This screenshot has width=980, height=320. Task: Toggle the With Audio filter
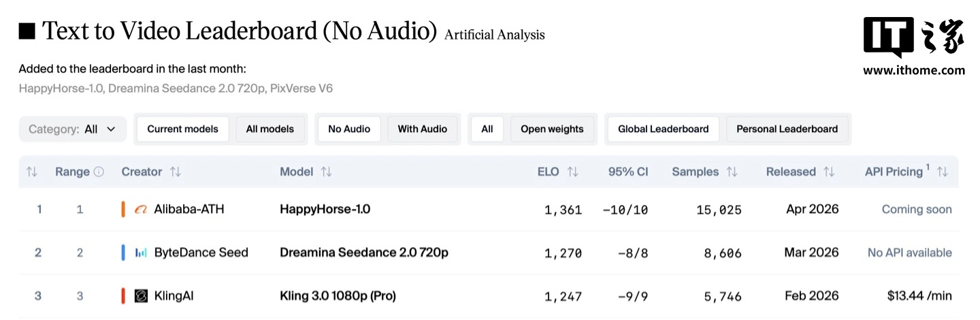[x=423, y=129]
